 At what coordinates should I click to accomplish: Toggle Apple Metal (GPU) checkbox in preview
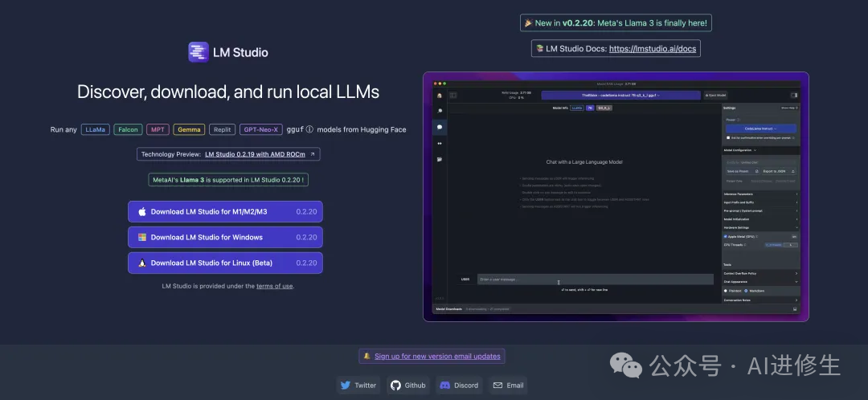tap(726, 236)
